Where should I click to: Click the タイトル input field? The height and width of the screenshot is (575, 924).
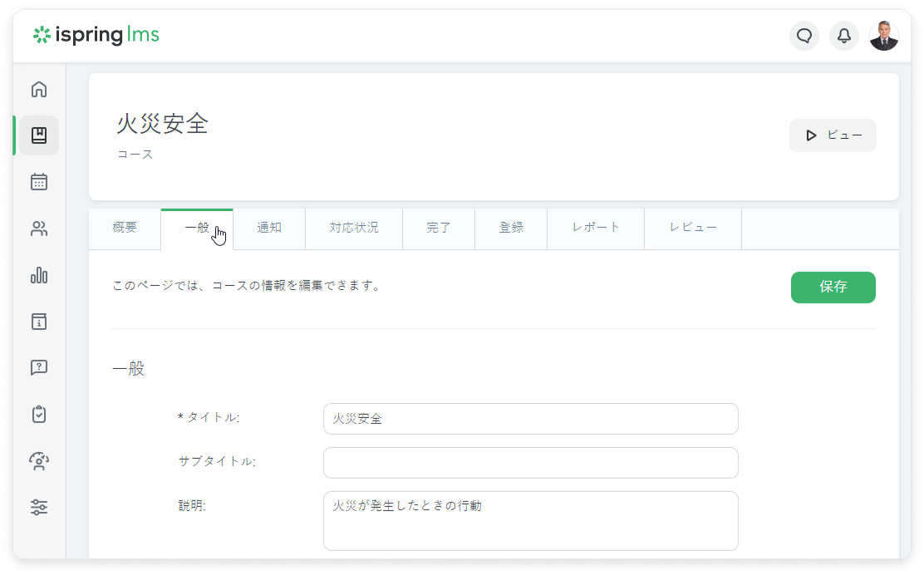530,419
